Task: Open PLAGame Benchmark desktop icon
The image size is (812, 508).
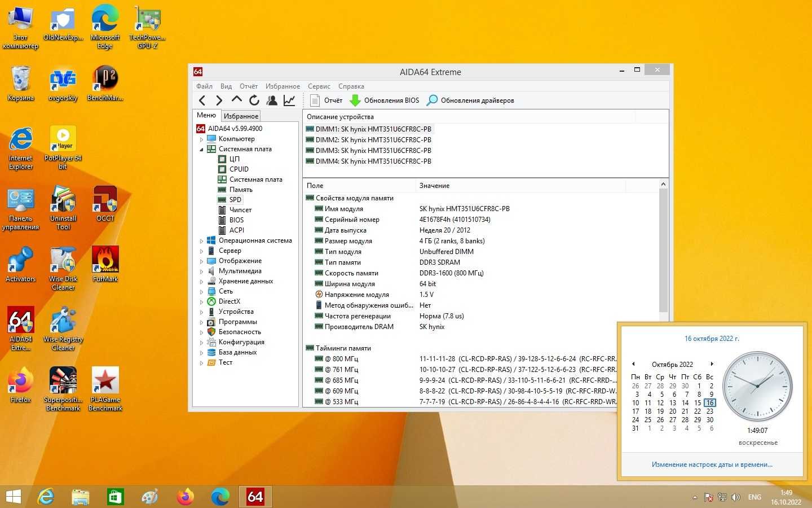Action: [x=105, y=389]
